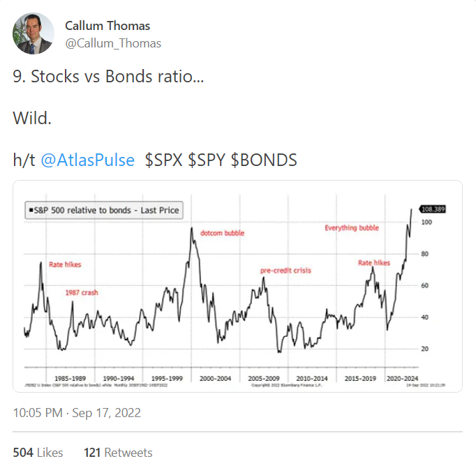Viewport: 476px width, 468px height.
Task: Click the 1987 crash annotation
Action: pyautogui.click(x=82, y=292)
